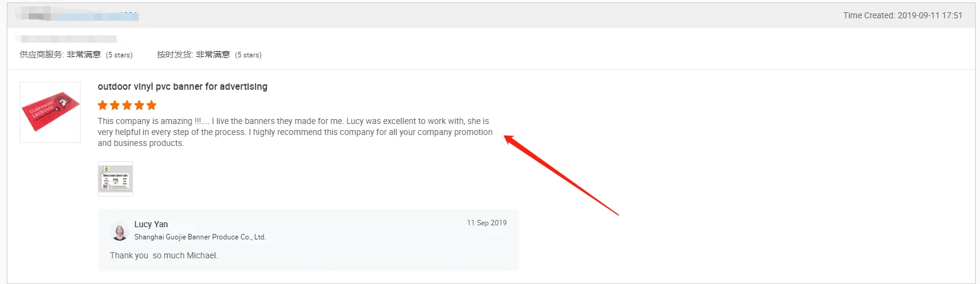Click the 11 Sep 2019 reply date
The image size is (980, 284).
pos(487,223)
